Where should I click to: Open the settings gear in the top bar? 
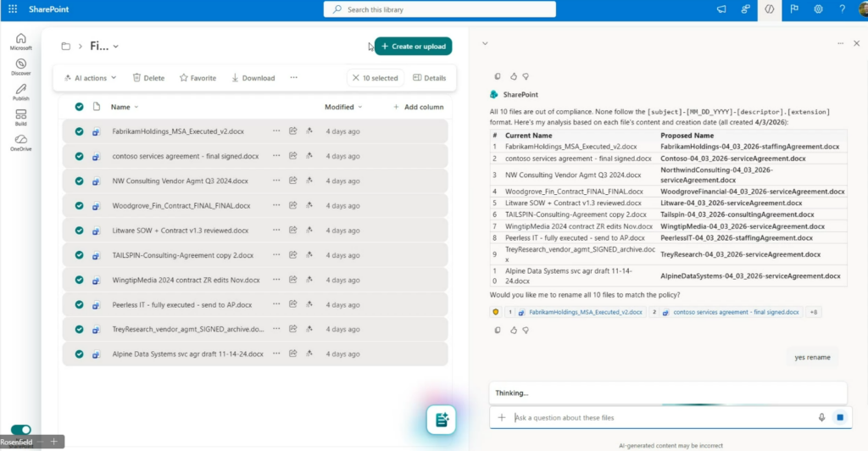click(819, 8)
